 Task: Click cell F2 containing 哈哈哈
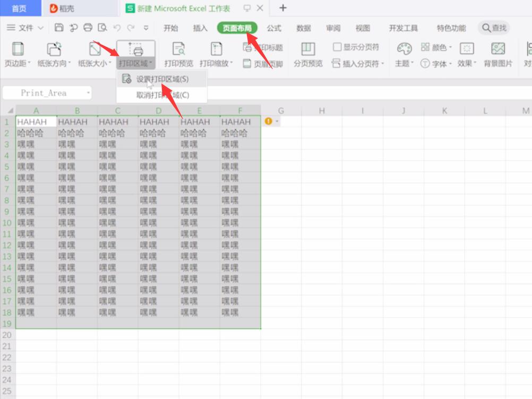pos(240,133)
